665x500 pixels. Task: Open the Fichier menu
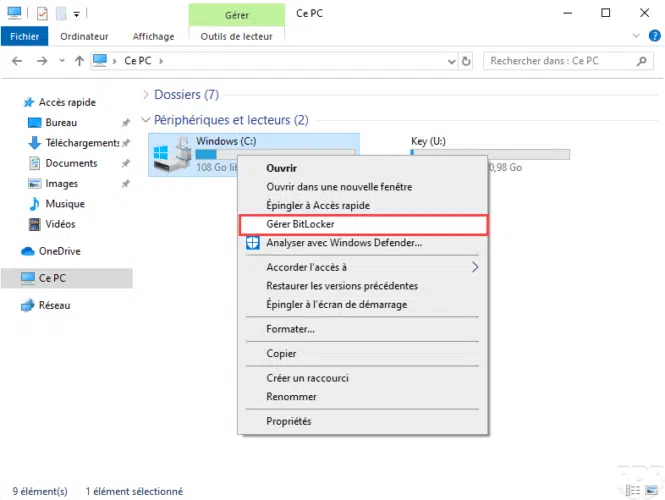tap(25, 36)
